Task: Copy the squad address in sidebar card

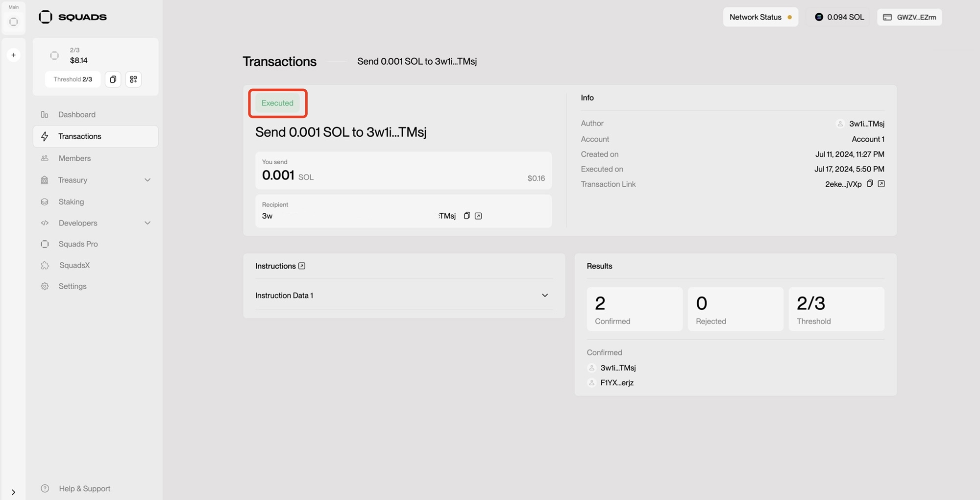Action: click(113, 79)
